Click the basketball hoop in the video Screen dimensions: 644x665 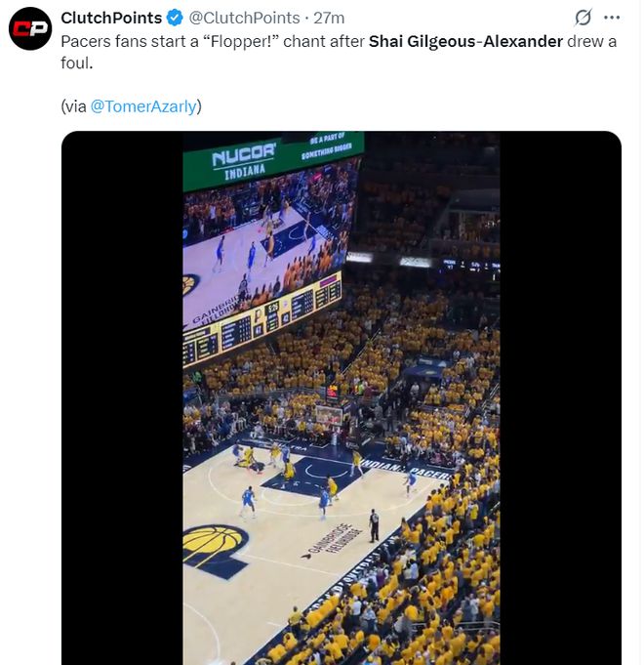[329, 416]
